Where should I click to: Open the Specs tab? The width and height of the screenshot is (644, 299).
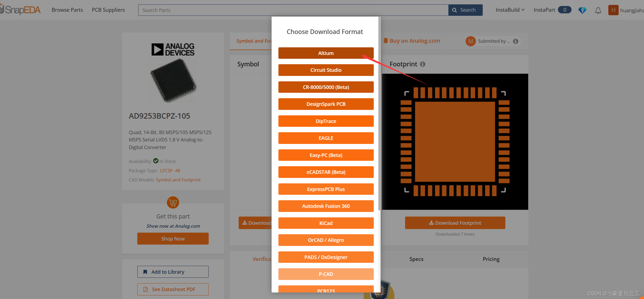[416, 259]
